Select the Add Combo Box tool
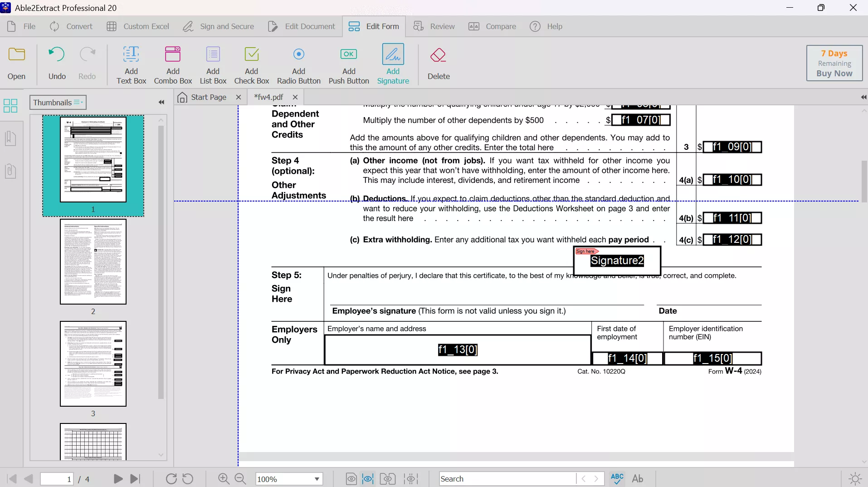 pyautogui.click(x=172, y=64)
